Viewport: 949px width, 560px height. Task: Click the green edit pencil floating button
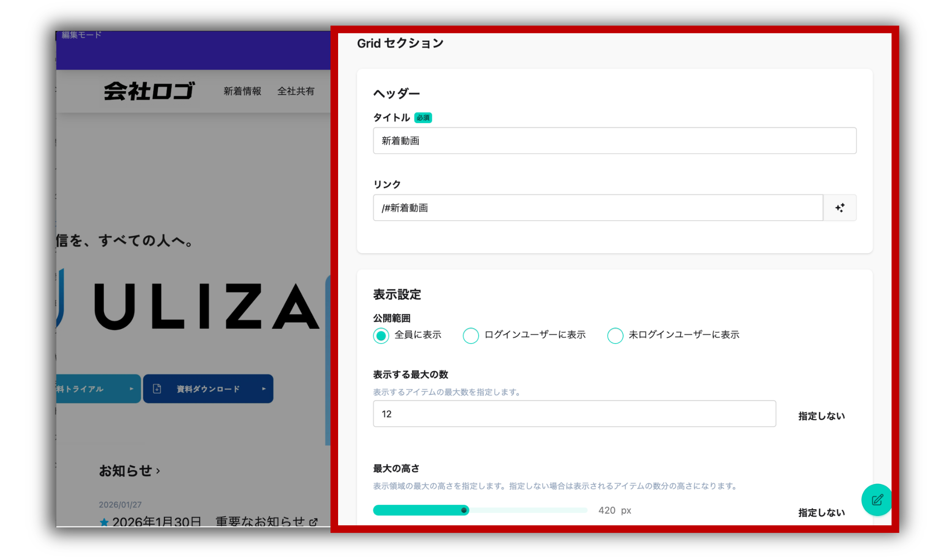[x=877, y=500]
